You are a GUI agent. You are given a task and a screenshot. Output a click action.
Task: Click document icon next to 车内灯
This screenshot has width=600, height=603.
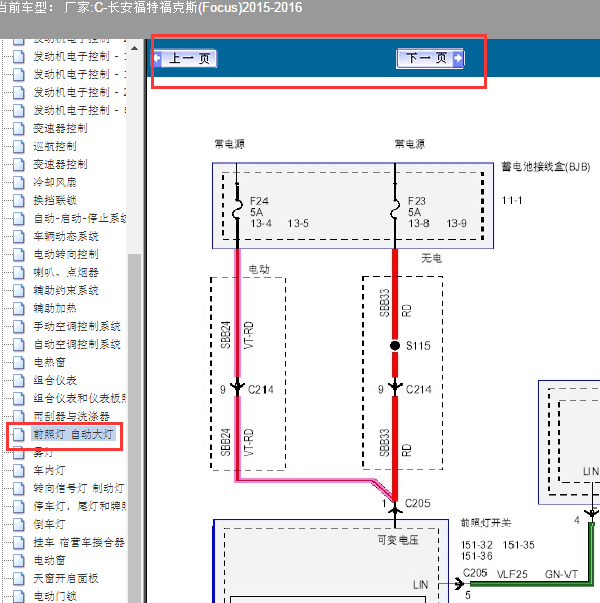[x=18, y=470]
